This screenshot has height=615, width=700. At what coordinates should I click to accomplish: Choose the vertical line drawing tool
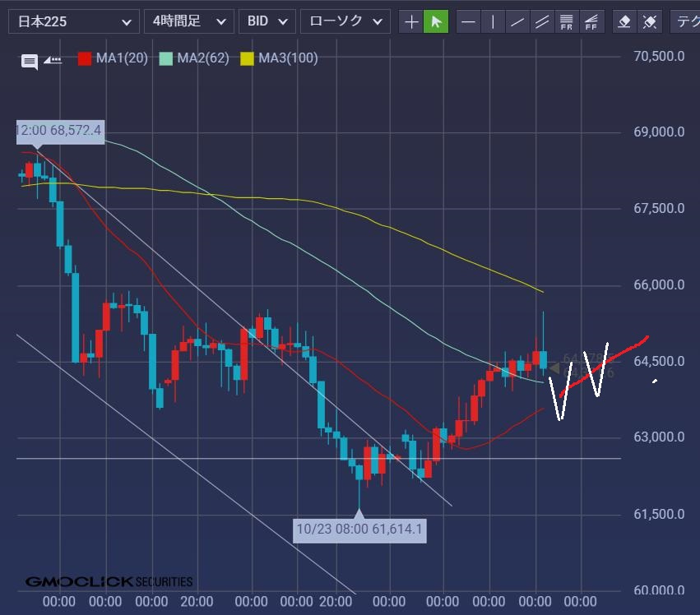(493, 21)
